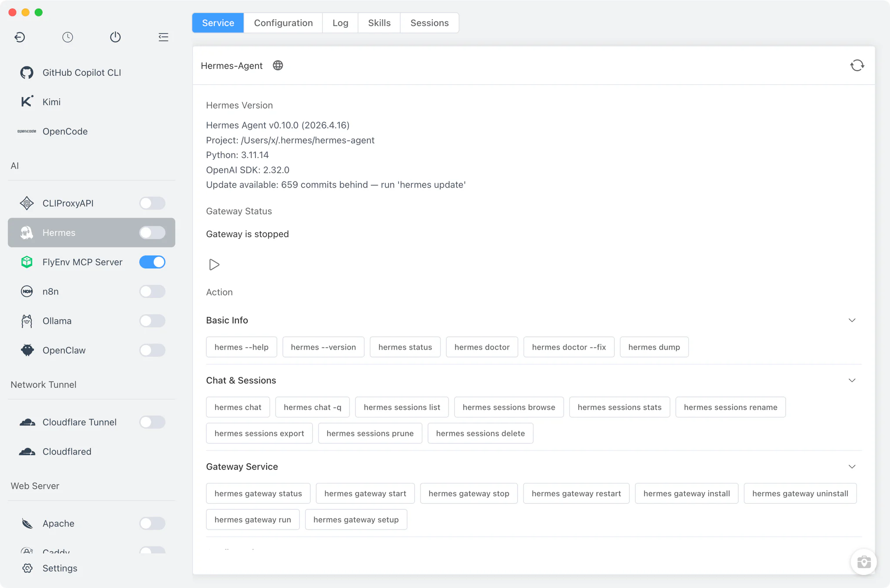This screenshot has height=588, width=890.
Task: Start the gateway with the play icon
Action: click(x=214, y=264)
